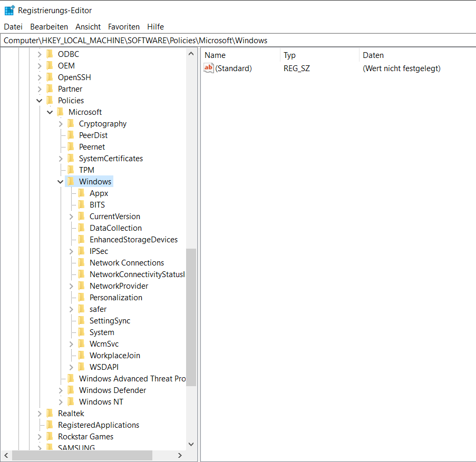Click the DataCollection folder icon
The image size is (476, 462).
pyautogui.click(x=81, y=228)
